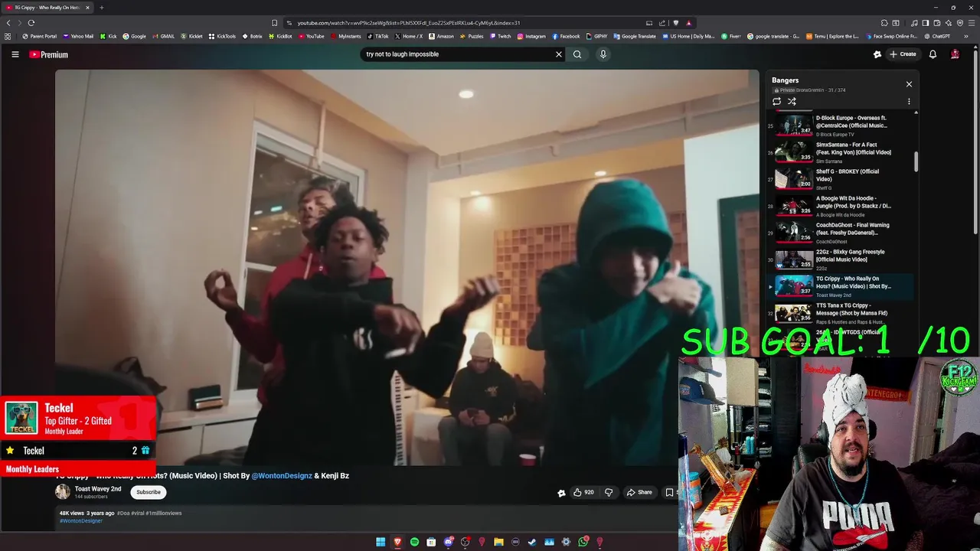
Task: Open the Windows Start menu
Action: (x=381, y=542)
